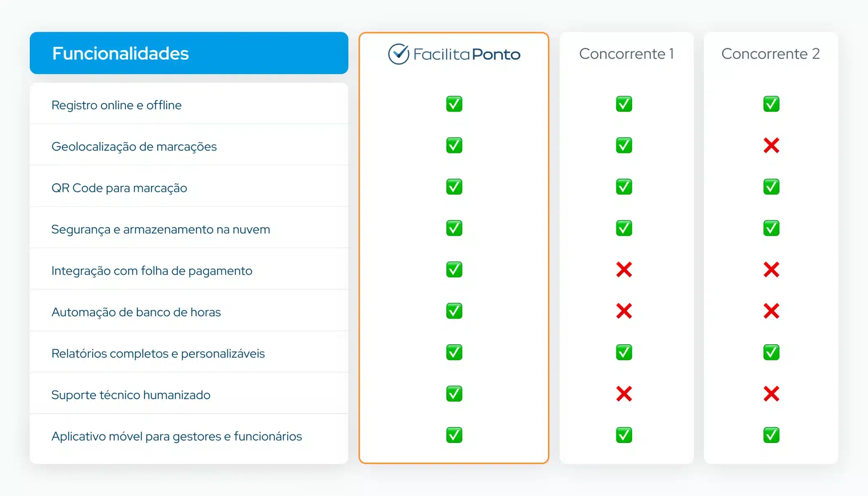
Task: Select the Funcionalidades blue header
Action: coord(189,53)
